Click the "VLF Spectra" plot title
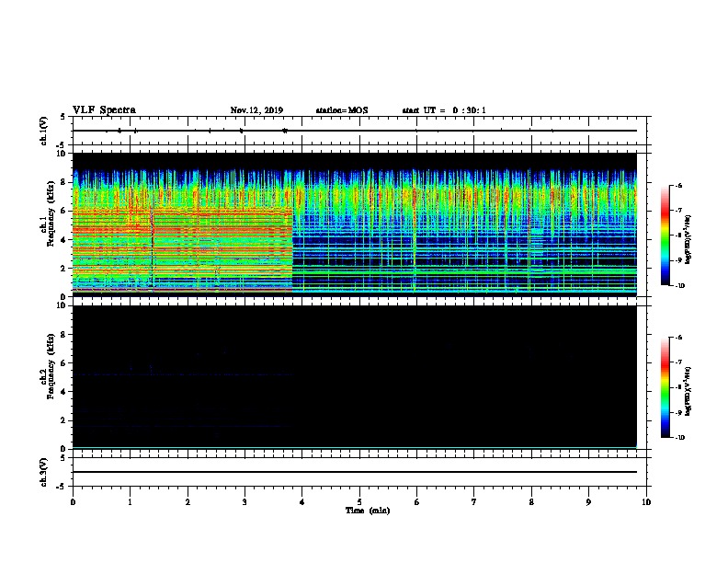 click(104, 110)
